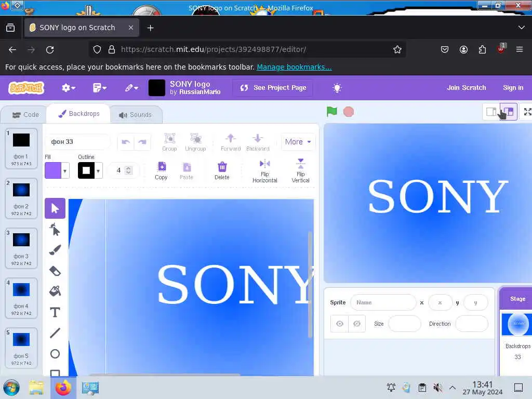Select the arrow Select tool
The height and width of the screenshot is (399, 532).
tap(55, 208)
